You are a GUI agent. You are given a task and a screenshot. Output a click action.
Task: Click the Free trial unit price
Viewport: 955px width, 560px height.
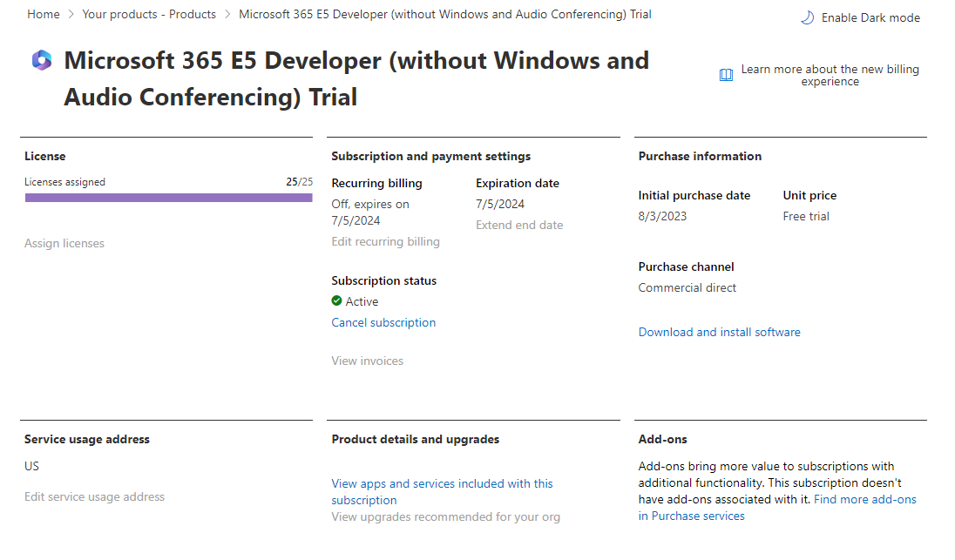pyautogui.click(x=806, y=217)
